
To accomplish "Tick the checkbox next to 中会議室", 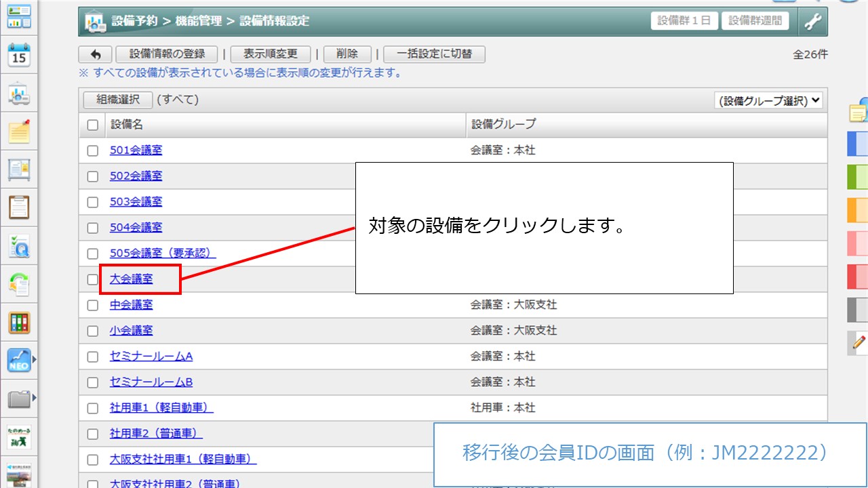I will pos(93,305).
